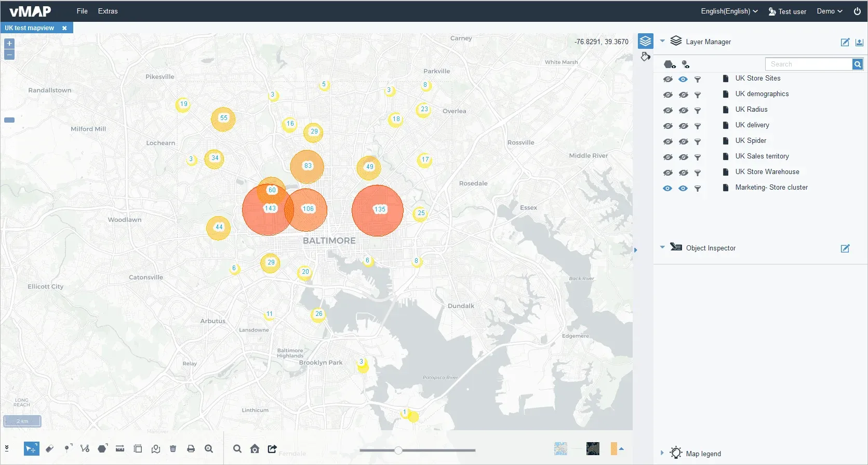Choose the add point pin tool
The height and width of the screenshot is (465, 868).
[x=68, y=448]
